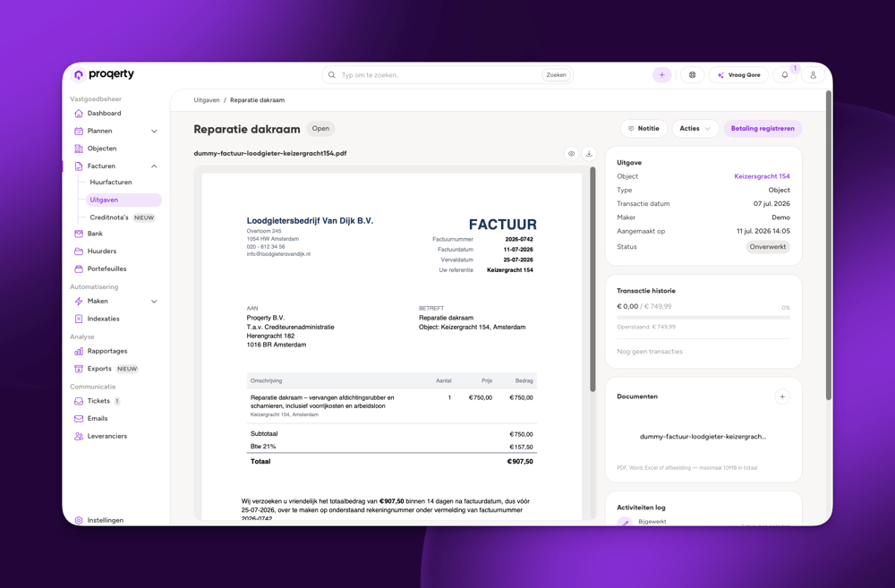Click the Bank icon in sidebar
This screenshot has width=895, height=588.
pyautogui.click(x=79, y=234)
